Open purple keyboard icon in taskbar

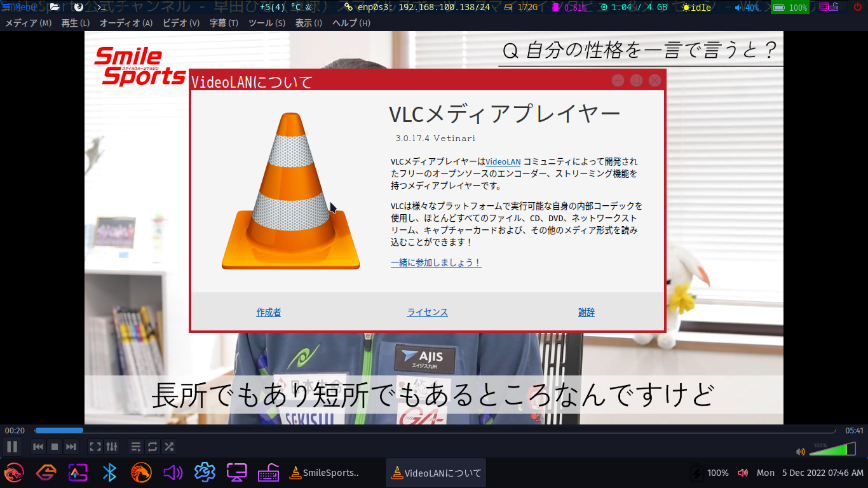click(x=269, y=473)
